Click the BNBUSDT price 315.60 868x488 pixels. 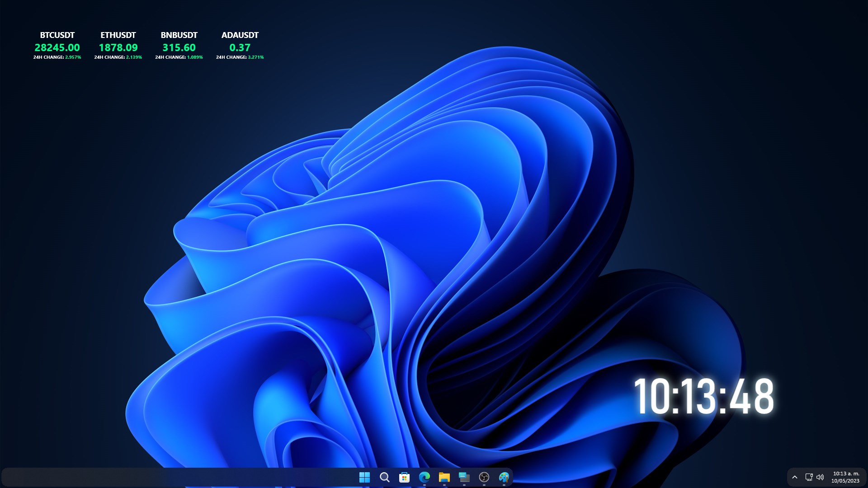tap(179, 47)
